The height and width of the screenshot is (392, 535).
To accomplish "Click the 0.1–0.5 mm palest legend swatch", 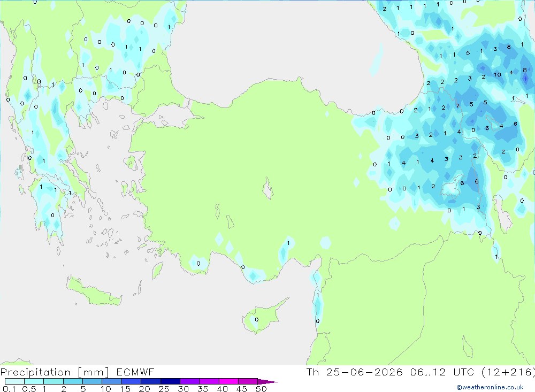I will point(14,381).
